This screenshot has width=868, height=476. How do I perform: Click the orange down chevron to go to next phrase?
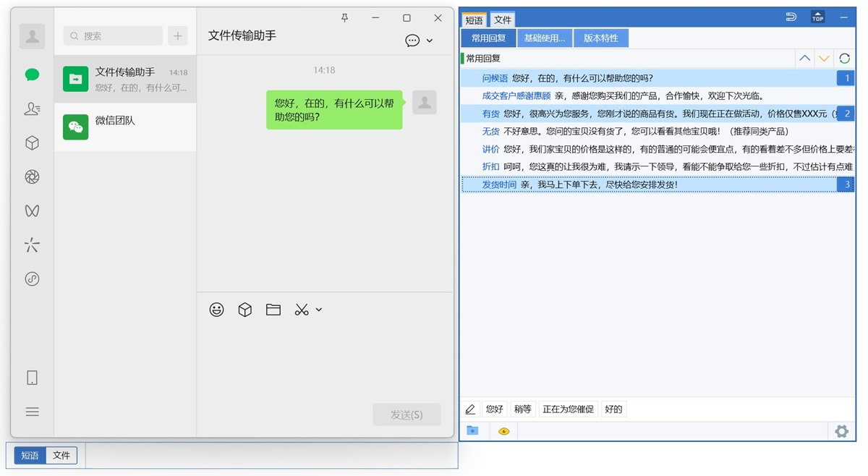(824, 58)
